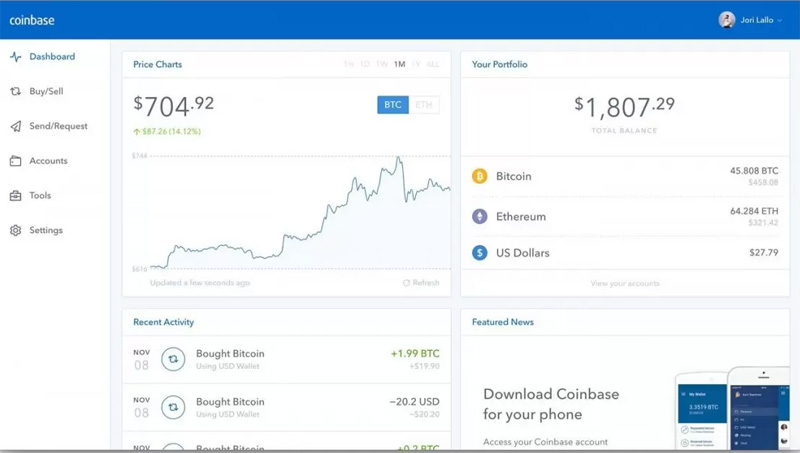
Task: Open Accounts from the sidebar
Action: click(x=48, y=161)
